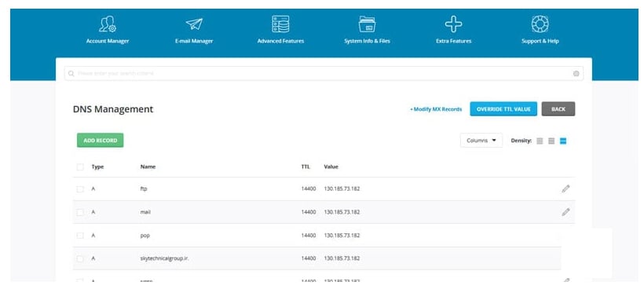The width and height of the screenshot is (644, 289).
Task: Click Override TTL Value button
Action: point(503,109)
